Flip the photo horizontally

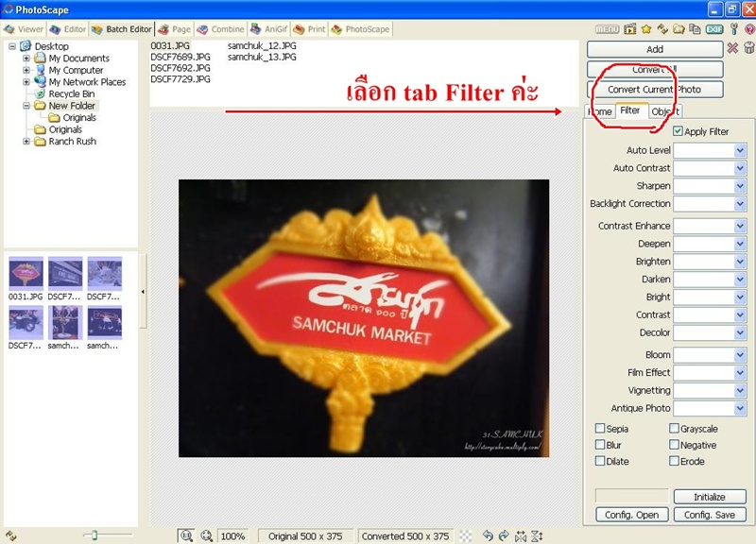(521, 535)
